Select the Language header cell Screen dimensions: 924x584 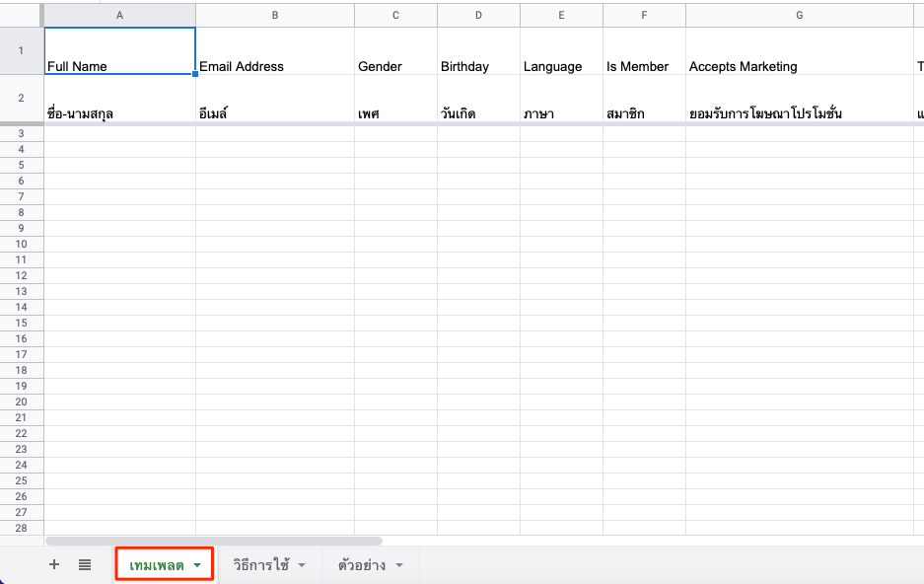click(x=561, y=50)
